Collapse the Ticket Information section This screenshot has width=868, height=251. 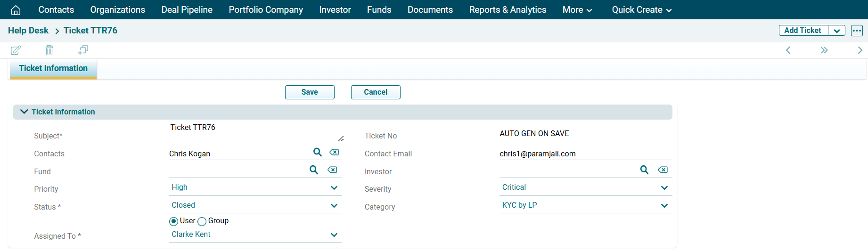(x=24, y=112)
